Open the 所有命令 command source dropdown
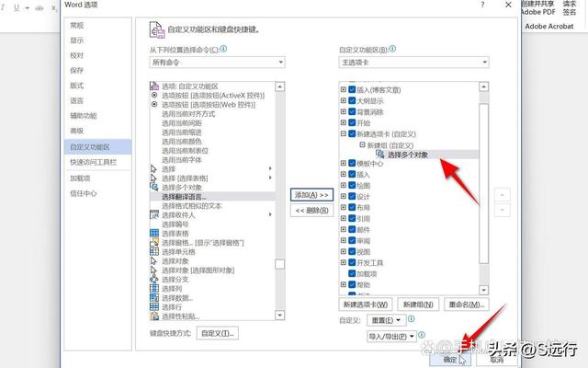 (x=217, y=62)
